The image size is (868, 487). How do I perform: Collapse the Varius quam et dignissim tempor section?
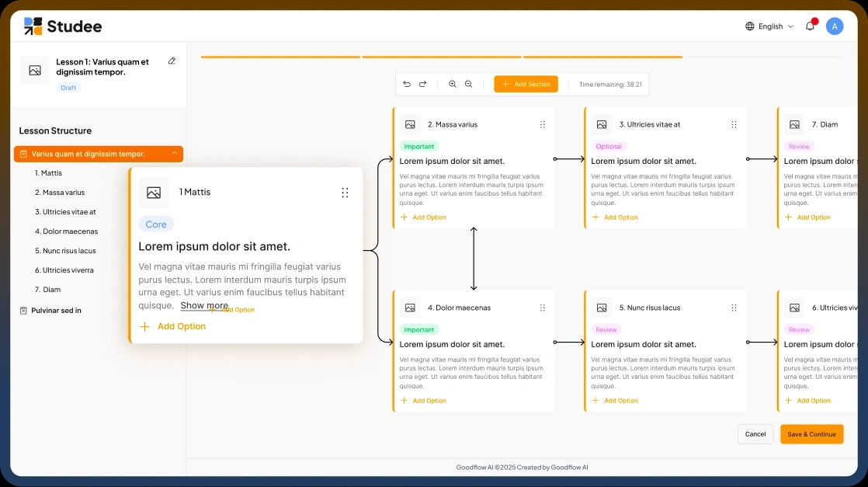[x=175, y=154]
